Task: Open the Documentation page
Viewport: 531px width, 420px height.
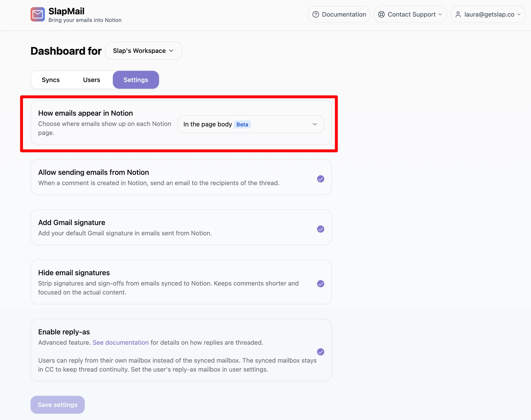Action: click(339, 15)
